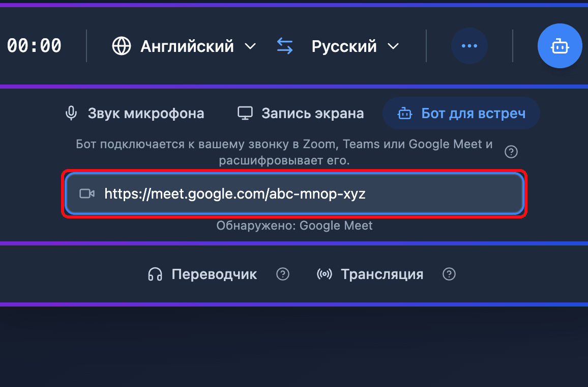Click the monitor icon in Запись экрана
Viewport: 588px width, 387px height.
tap(245, 114)
